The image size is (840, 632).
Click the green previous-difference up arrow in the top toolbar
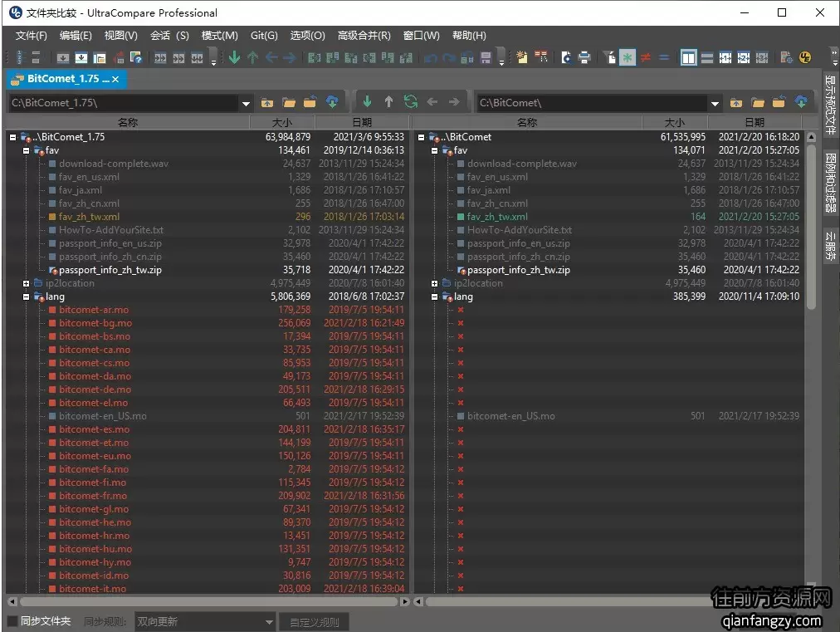pyautogui.click(x=253, y=57)
